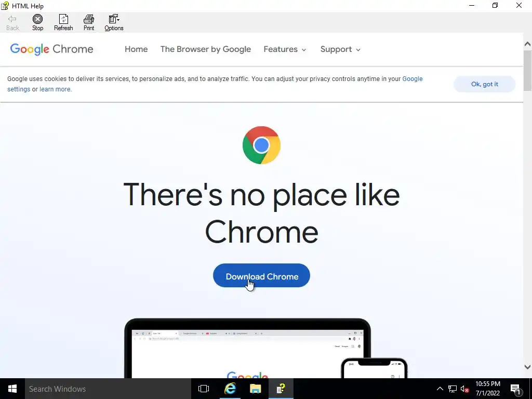
Task: Close the HTML Help window
Action: point(519,5)
